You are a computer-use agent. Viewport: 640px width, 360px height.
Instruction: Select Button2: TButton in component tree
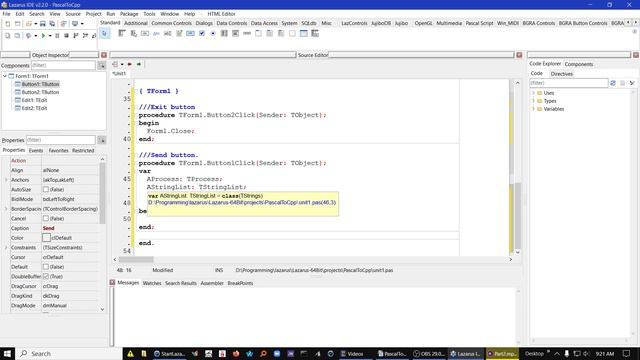[x=40, y=92]
